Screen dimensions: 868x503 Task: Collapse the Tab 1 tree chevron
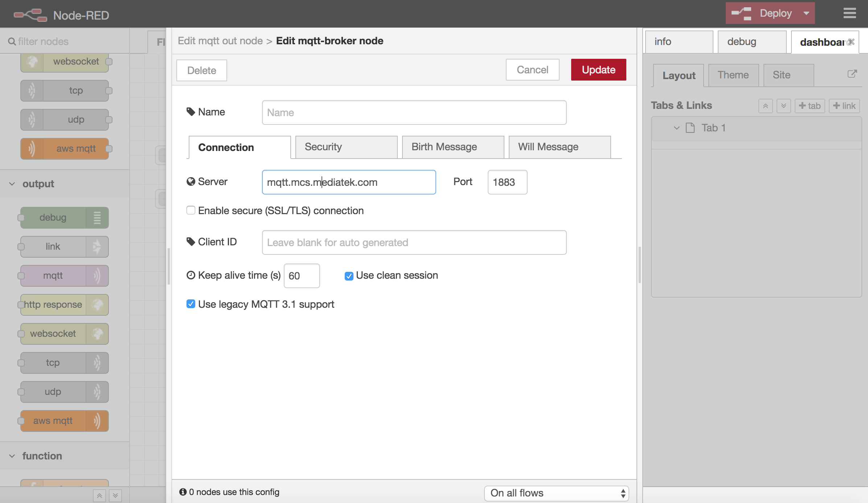tap(676, 128)
